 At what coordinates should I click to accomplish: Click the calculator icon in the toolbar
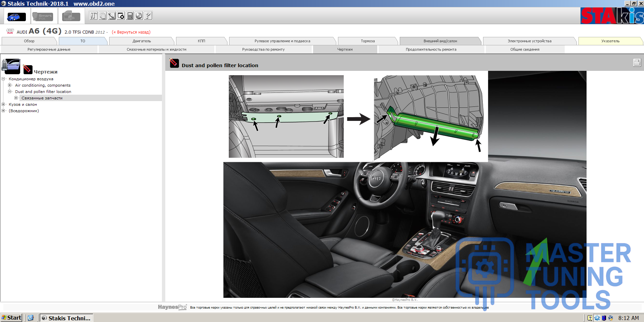130,16
